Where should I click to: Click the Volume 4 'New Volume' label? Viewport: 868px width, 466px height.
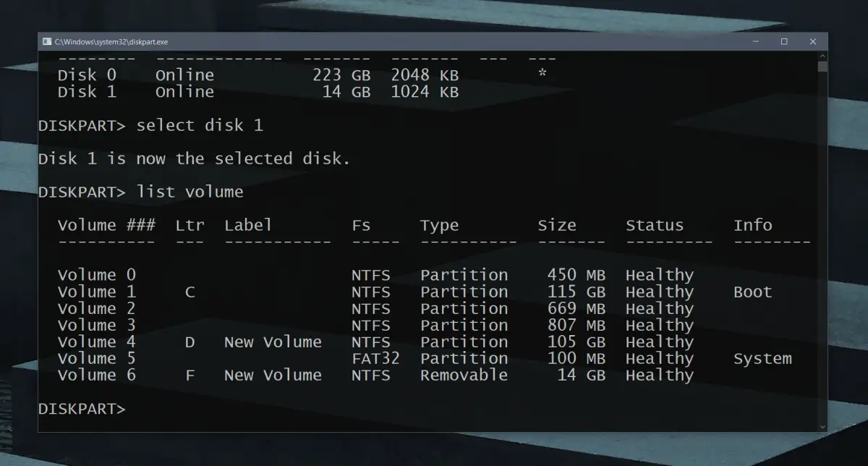pos(273,342)
